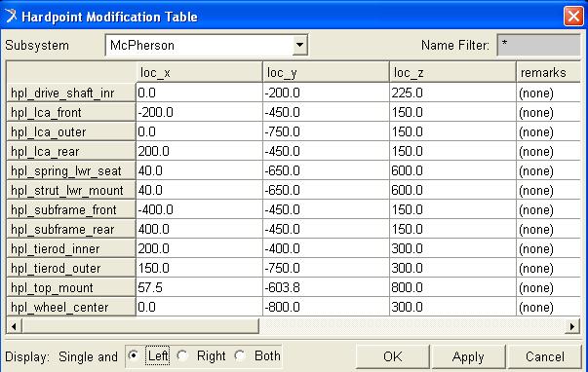Close the Hardpoint Modification Table dialog
The image size is (588, 372).
coord(573,17)
